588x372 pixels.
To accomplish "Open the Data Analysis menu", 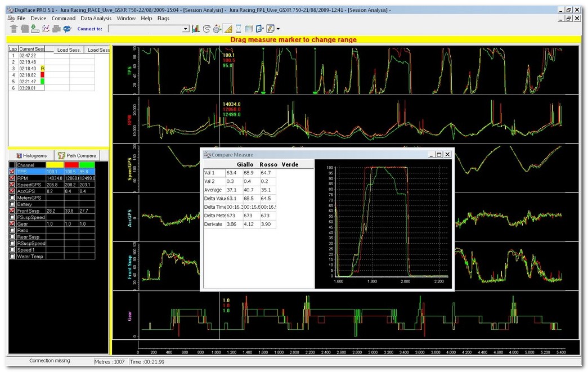I will (96, 18).
